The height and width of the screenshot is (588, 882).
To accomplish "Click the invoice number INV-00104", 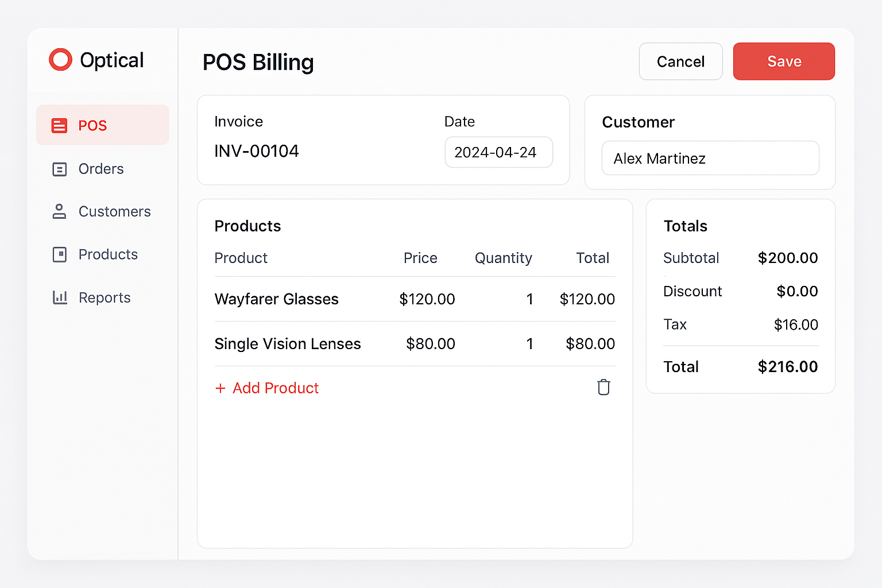I will 257,151.
